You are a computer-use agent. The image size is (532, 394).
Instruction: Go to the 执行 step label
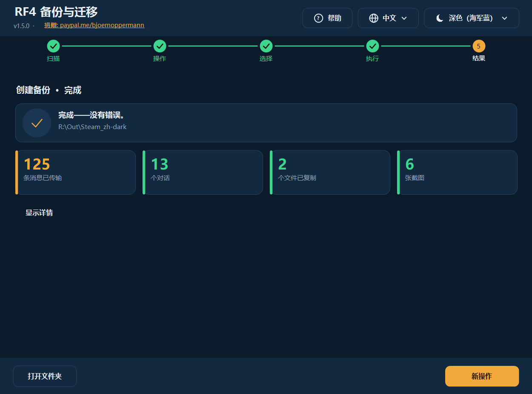[372, 58]
